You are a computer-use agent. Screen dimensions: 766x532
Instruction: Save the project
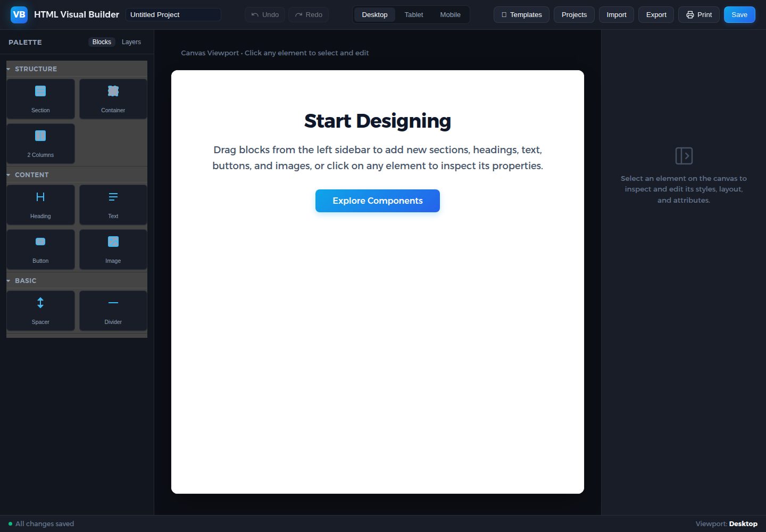point(739,15)
